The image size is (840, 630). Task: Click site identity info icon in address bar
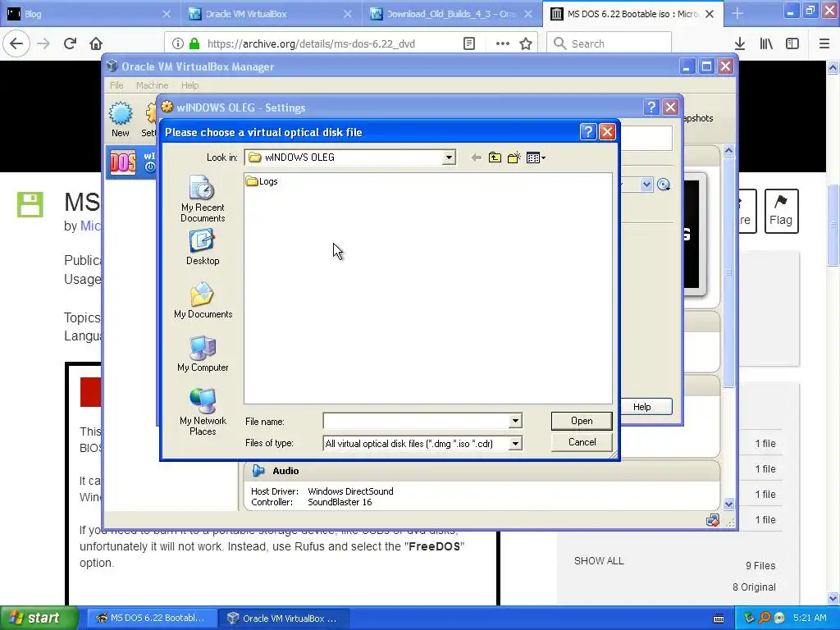[178, 44]
